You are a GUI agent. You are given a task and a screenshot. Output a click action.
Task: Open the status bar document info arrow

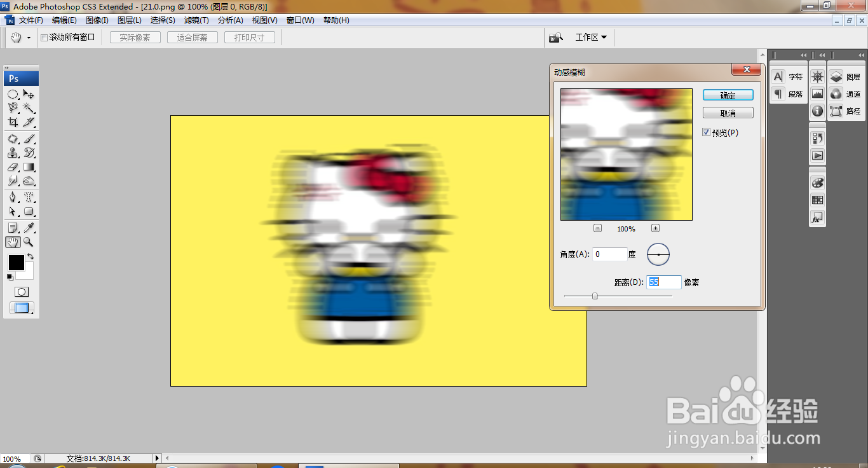pyautogui.click(x=157, y=458)
